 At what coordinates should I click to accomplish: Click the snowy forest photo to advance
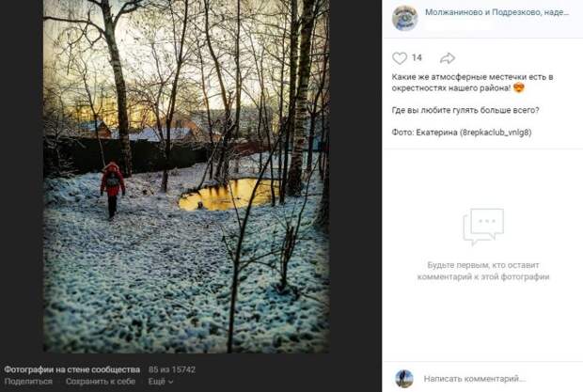(x=186, y=176)
